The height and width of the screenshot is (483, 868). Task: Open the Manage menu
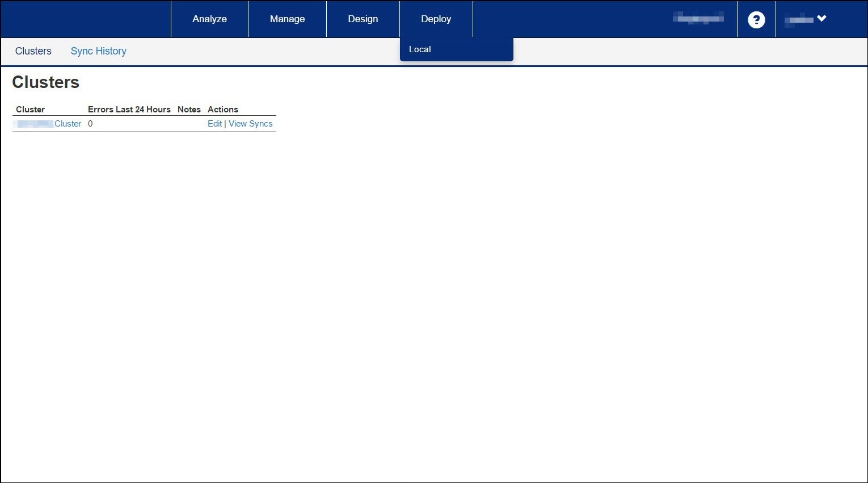tap(287, 19)
